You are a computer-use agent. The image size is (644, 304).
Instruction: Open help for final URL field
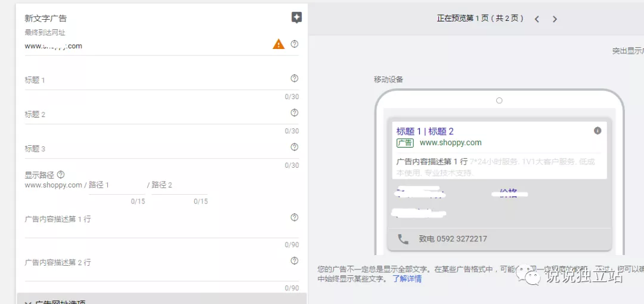[x=294, y=44]
